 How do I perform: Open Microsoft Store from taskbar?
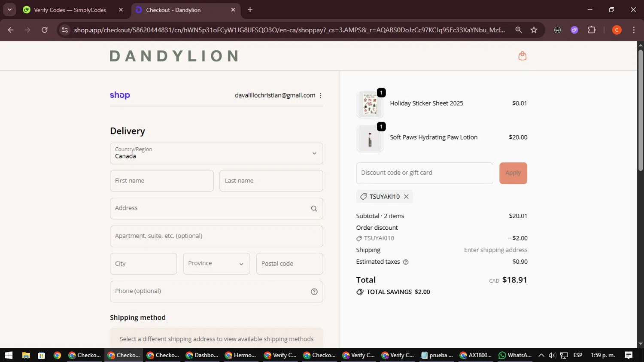click(41, 355)
